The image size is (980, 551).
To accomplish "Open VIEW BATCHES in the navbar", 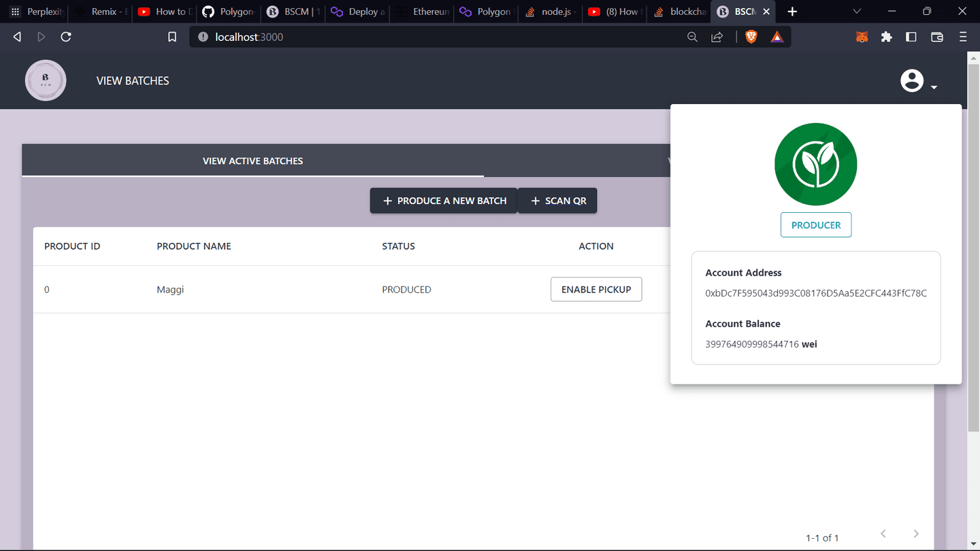I will click(133, 80).
